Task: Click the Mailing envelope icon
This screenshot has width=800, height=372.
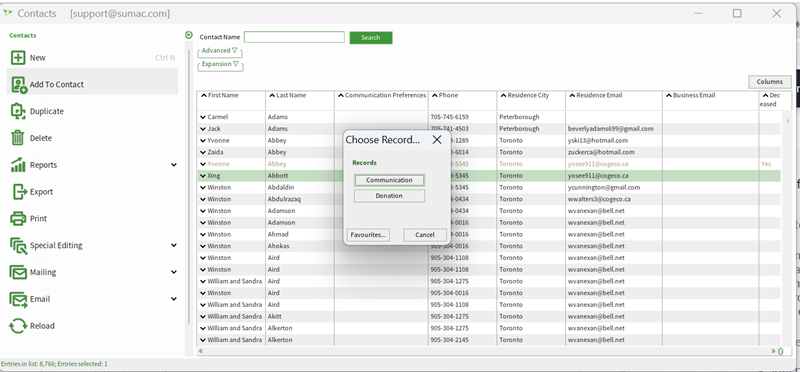Action: [18, 272]
